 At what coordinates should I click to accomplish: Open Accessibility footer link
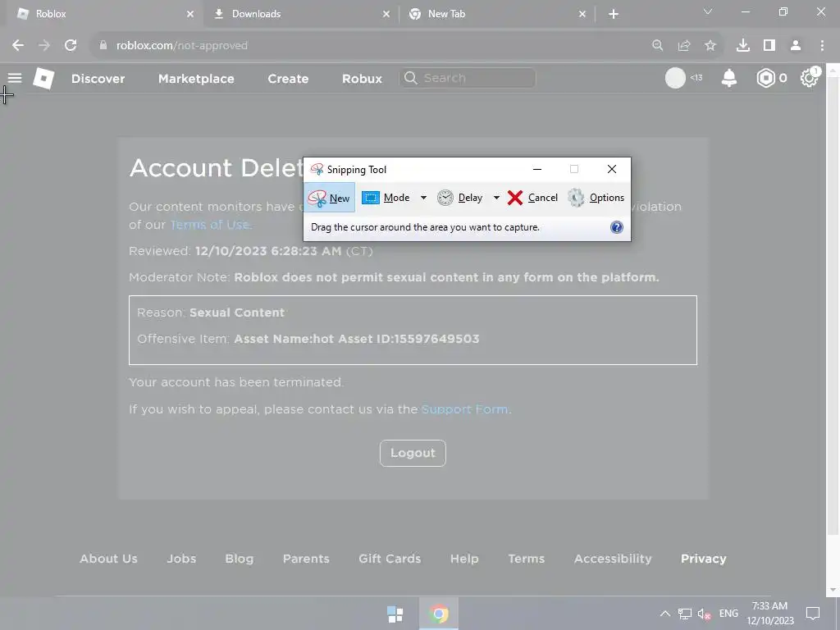[613, 559]
